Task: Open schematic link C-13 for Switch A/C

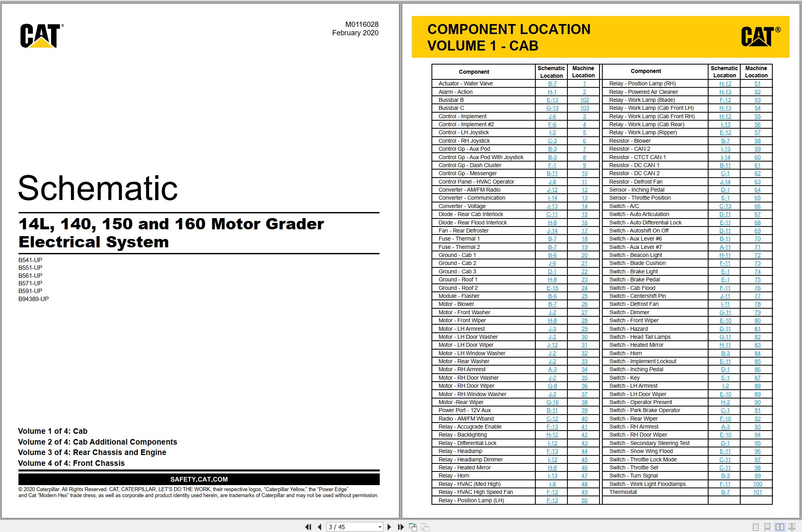Action: [x=725, y=206]
